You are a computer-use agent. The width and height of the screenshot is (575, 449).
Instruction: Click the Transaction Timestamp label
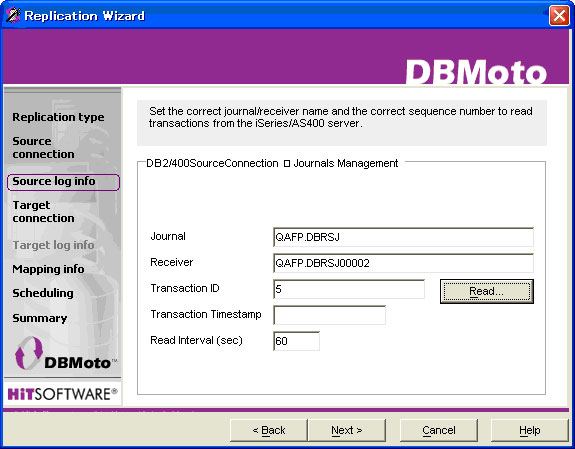(x=206, y=314)
